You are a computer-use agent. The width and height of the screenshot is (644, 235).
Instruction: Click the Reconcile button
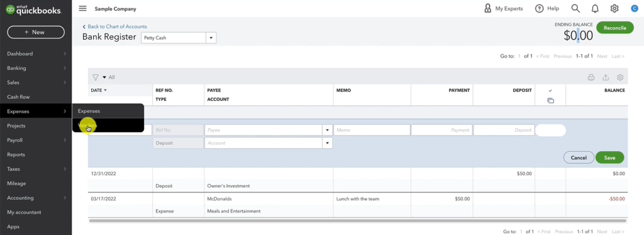[615, 28]
